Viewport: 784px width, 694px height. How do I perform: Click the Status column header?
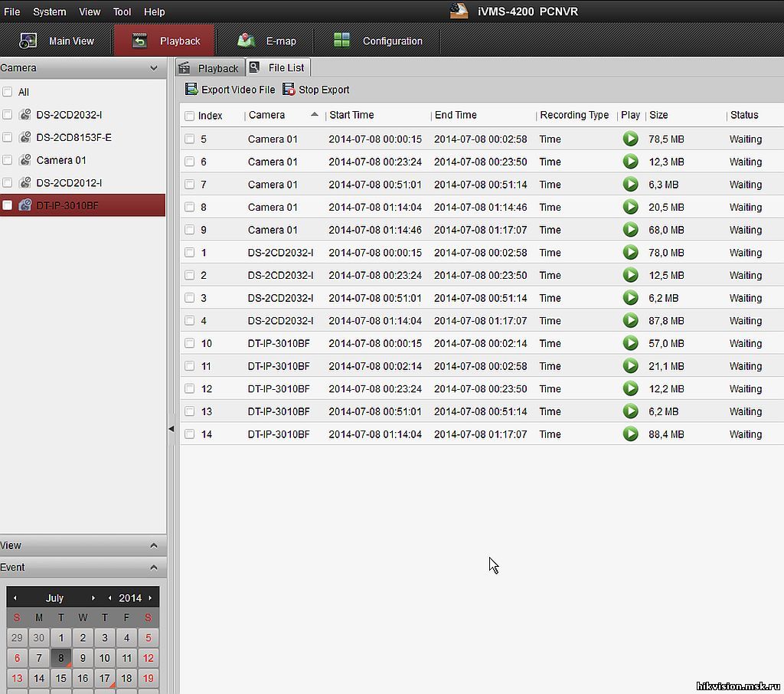pos(744,115)
